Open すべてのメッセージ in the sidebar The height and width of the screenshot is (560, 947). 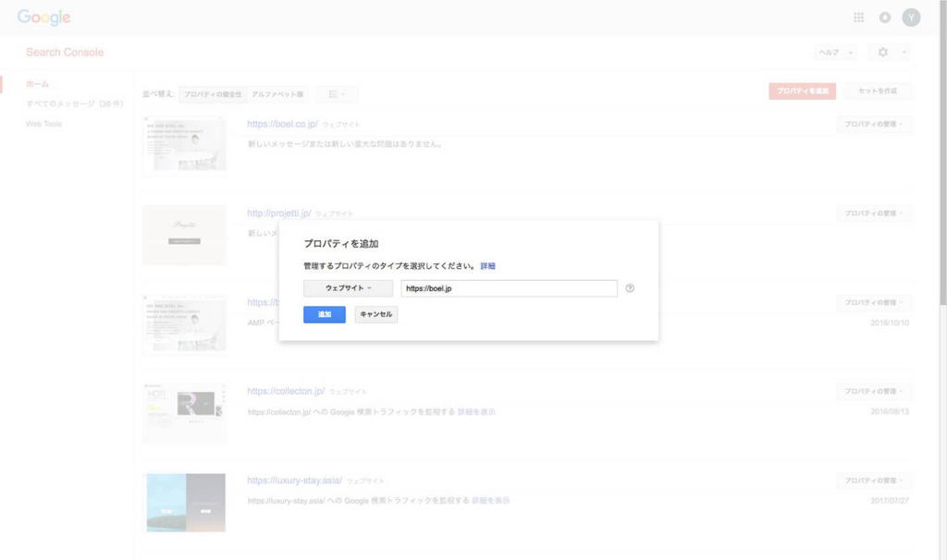(74, 103)
